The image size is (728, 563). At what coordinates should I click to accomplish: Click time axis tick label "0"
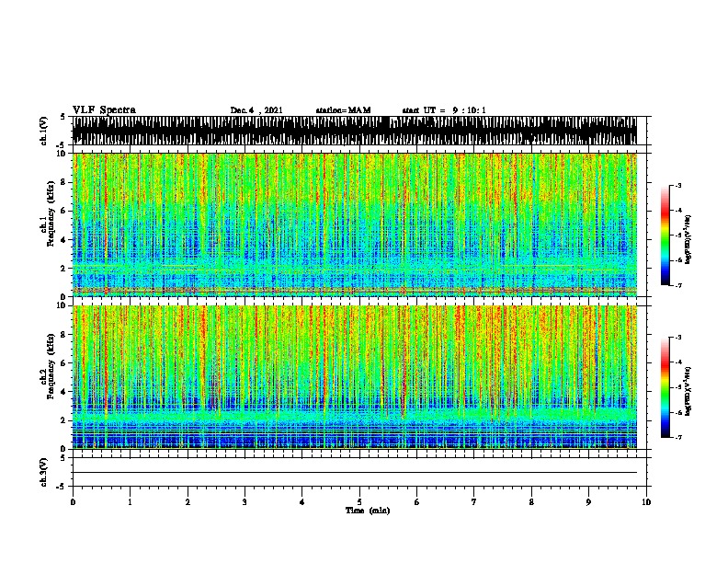click(73, 502)
